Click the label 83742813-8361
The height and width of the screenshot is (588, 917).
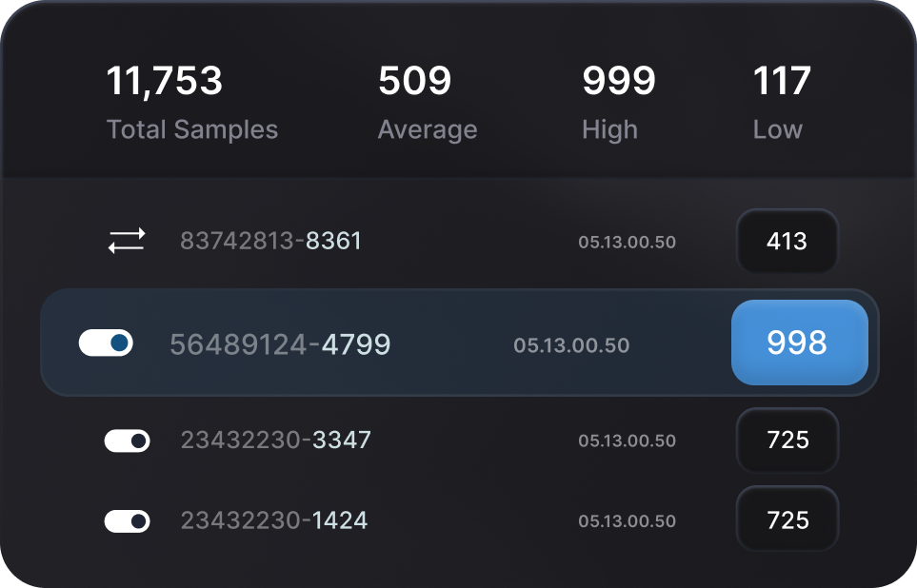[x=270, y=241]
